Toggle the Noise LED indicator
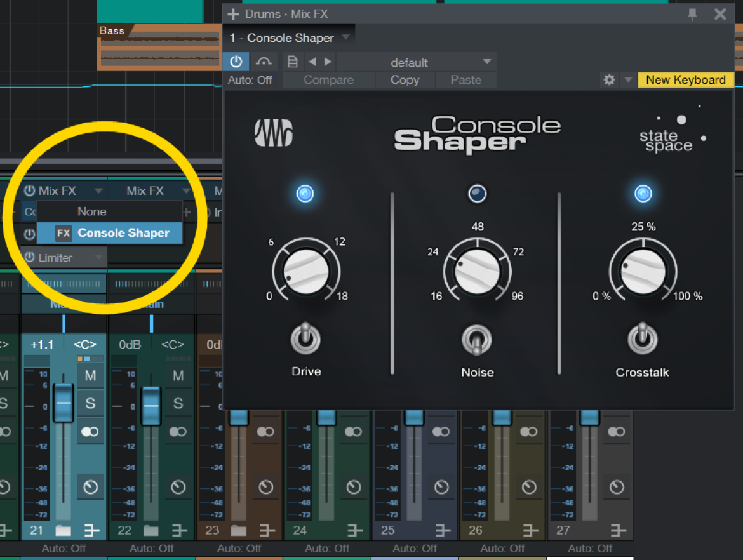Image resolution: width=743 pixels, height=560 pixels. 477,193
